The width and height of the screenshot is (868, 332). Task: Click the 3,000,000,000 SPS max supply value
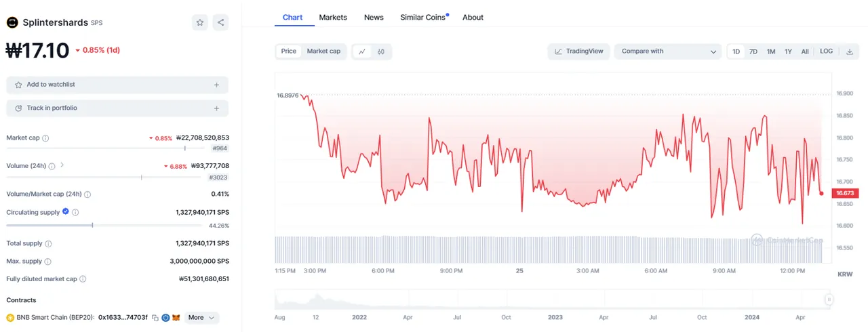pos(199,262)
